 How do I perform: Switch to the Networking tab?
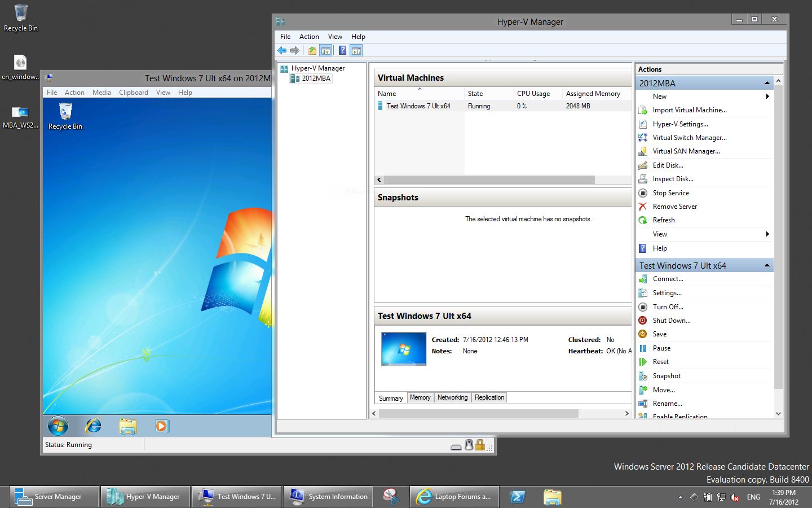(452, 397)
